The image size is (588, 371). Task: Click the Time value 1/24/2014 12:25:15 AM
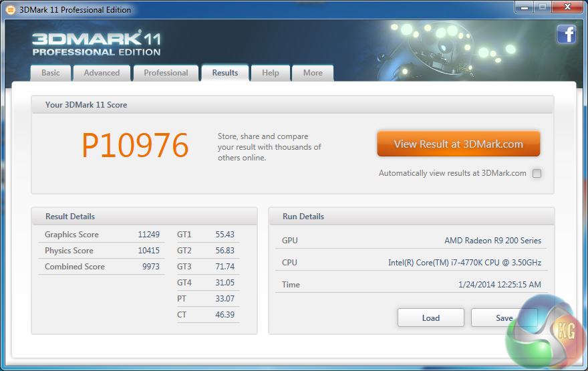(x=500, y=285)
